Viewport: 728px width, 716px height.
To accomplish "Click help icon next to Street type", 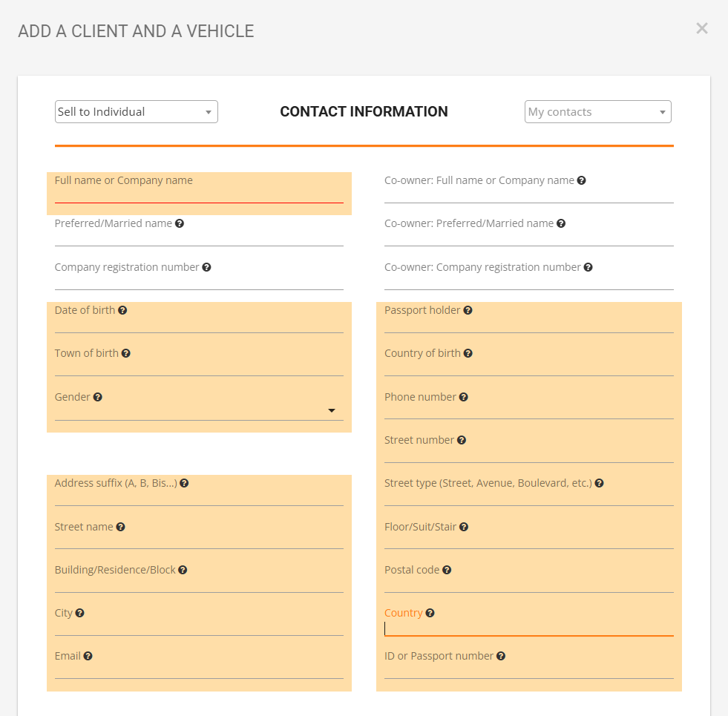I will pos(600,483).
